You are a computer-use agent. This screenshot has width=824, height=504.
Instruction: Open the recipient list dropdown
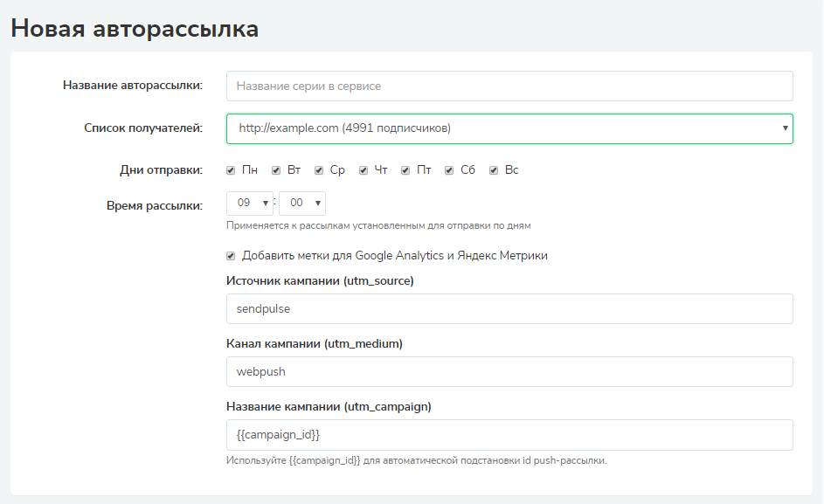509,128
